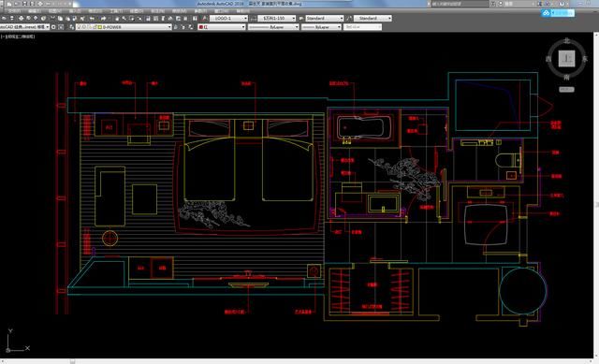This screenshot has height=364, width=599.
Task: Activate the Zoom Window tool
Action: (x=131, y=18)
